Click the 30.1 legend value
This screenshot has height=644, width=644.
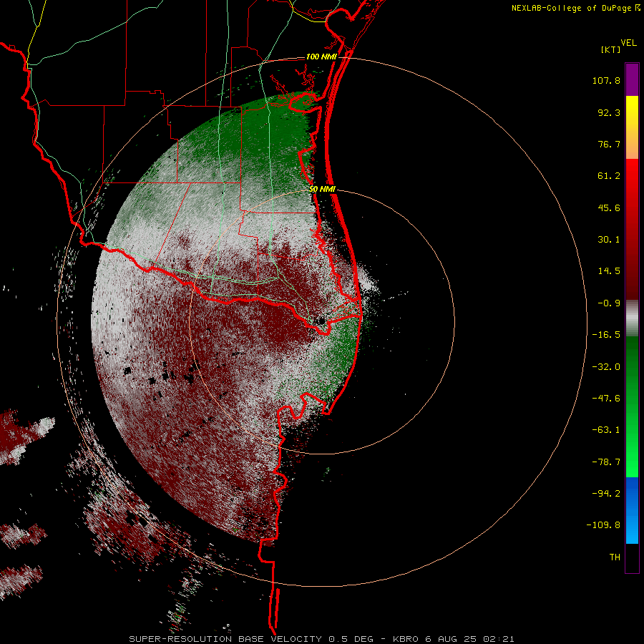[609, 240]
